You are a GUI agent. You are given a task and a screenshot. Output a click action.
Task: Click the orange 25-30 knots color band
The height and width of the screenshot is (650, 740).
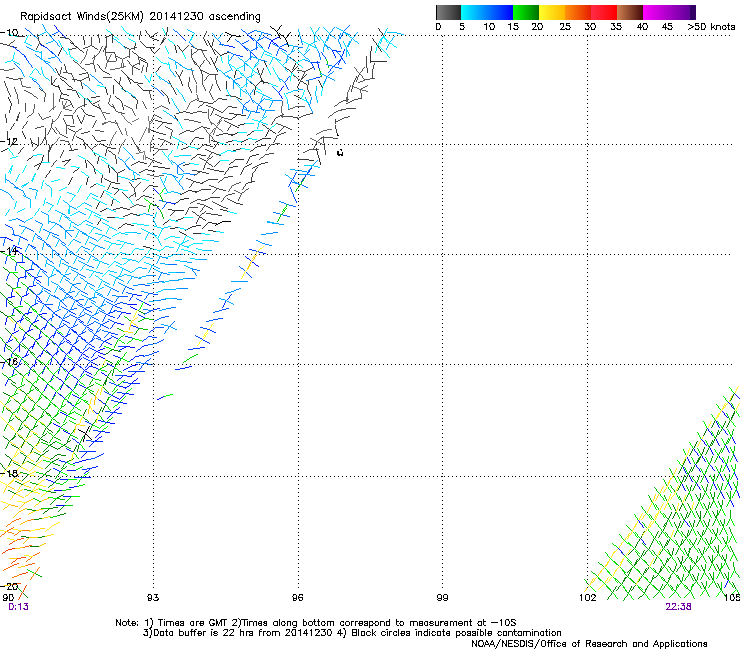tap(578, 12)
